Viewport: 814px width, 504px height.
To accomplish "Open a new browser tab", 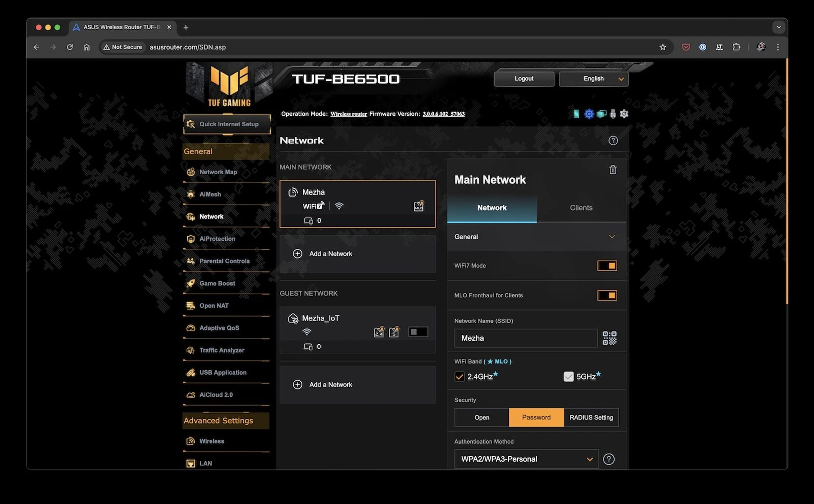I will click(x=186, y=27).
